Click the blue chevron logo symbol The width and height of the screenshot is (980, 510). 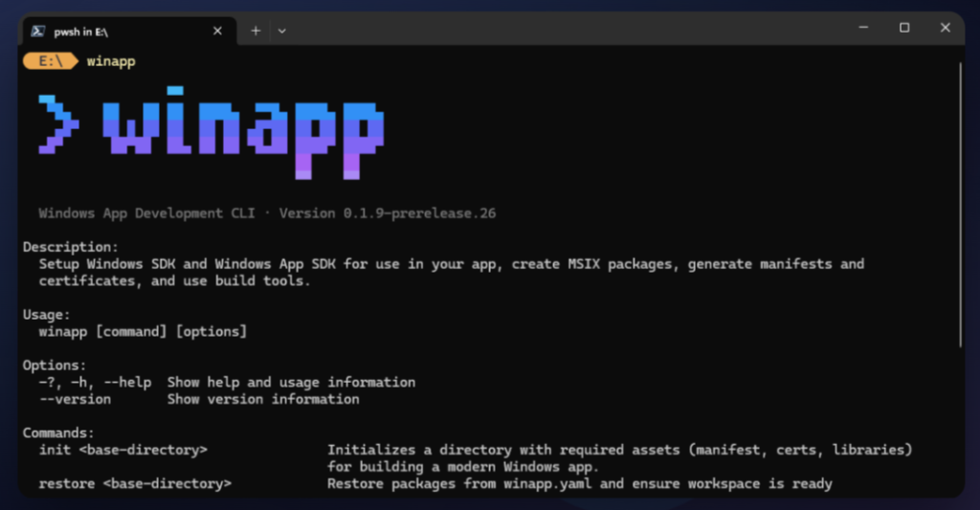[57, 124]
